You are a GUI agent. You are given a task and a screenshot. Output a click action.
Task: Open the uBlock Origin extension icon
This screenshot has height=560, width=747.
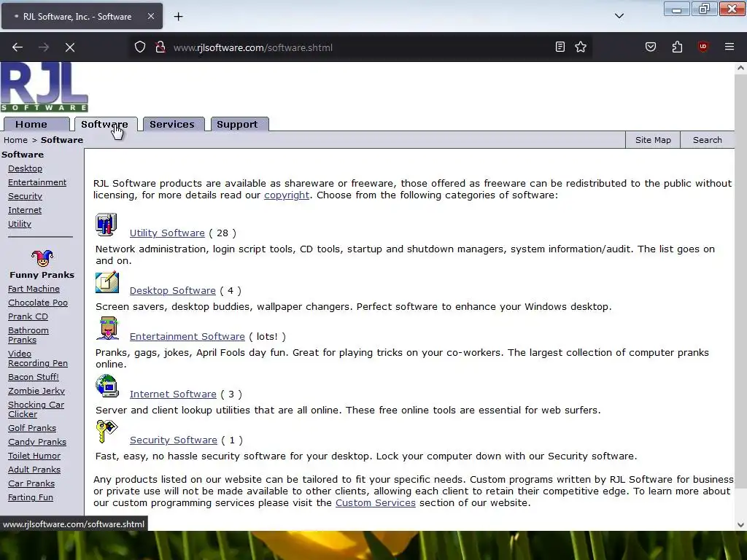(703, 47)
